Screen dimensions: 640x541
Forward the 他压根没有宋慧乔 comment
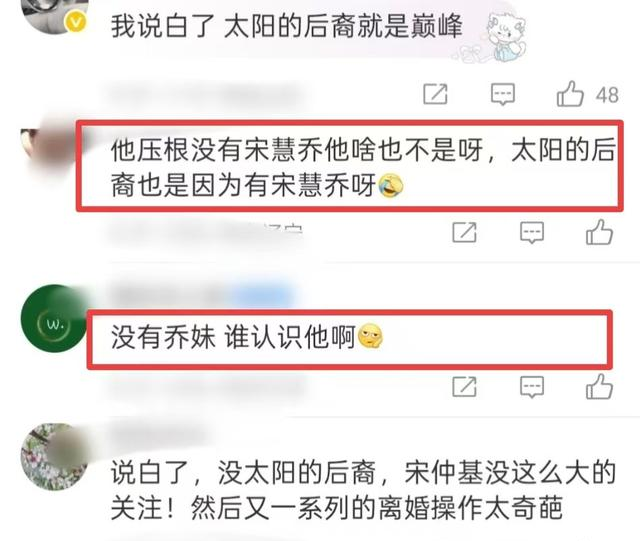464,232
